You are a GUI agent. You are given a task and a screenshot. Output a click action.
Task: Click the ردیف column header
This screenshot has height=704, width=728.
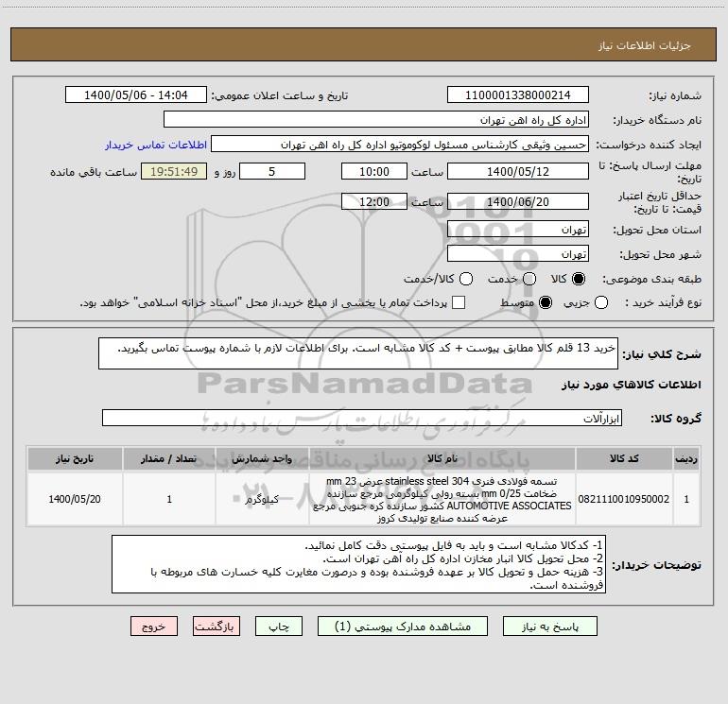(x=686, y=459)
